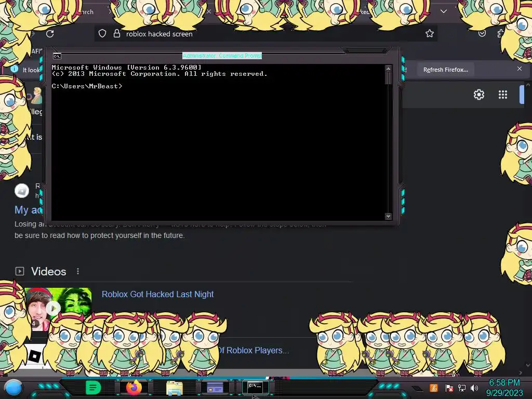Image resolution: width=532 pixels, height=399 pixels.
Task: Click the site security padlock icon
Action: 117,33
